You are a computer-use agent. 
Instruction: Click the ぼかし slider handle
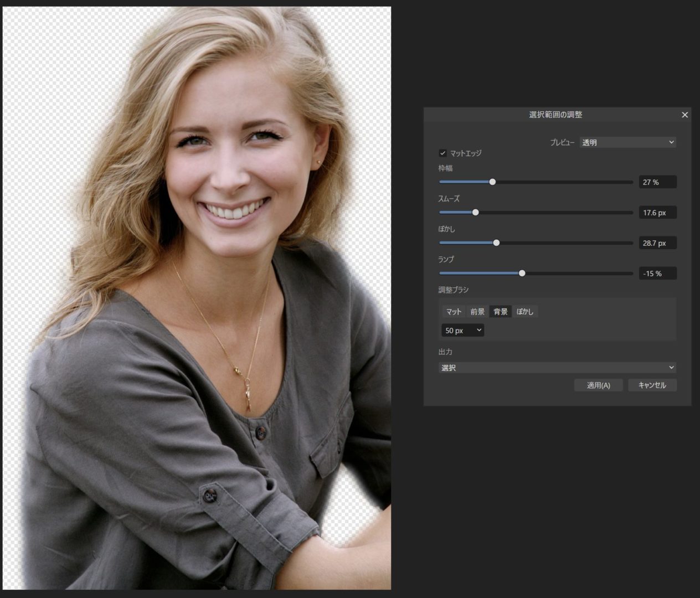pyautogui.click(x=496, y=243)
